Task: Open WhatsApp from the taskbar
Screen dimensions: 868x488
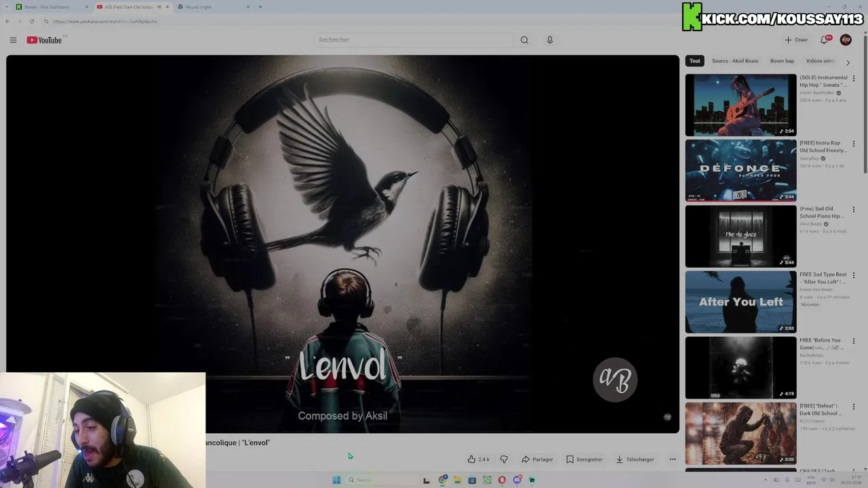Action: [487, 480]
